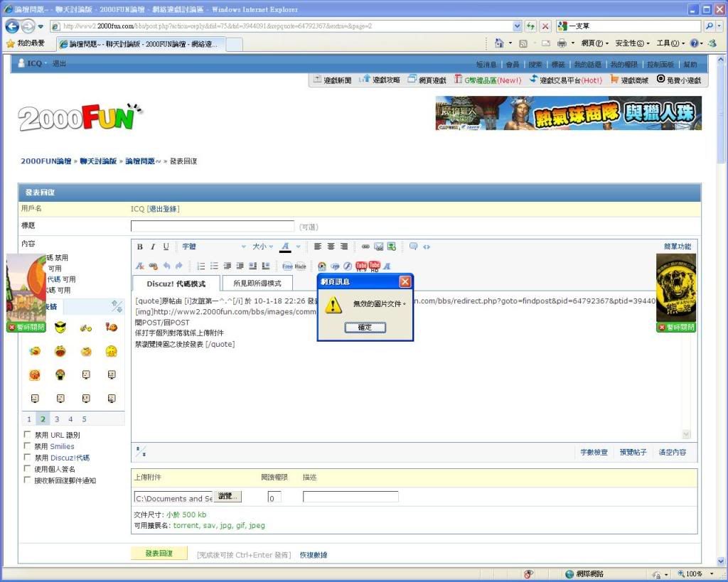The height and width of the screenshot is (582, 728).
Task: Click the insert hyperlink chain icon
Action: point(365,247)
